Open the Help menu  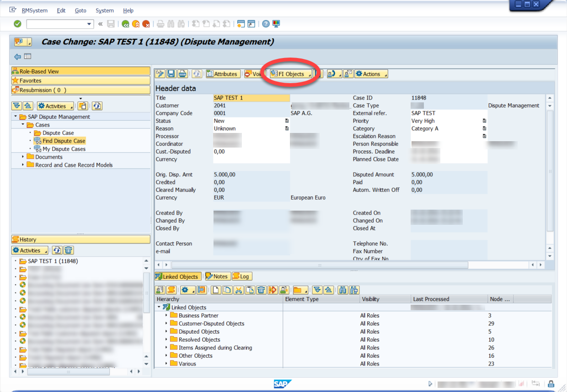[128, 11]
